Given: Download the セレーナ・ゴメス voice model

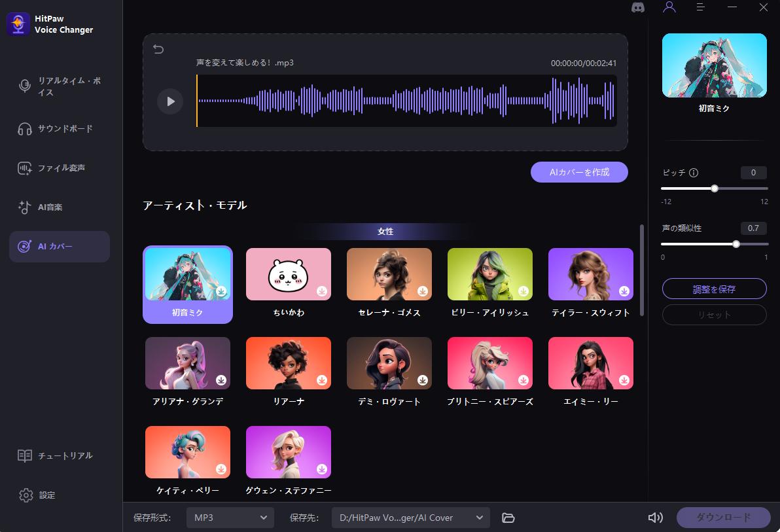Looking at the screenshot, I should pyautogui.click(x=423, y=291).
